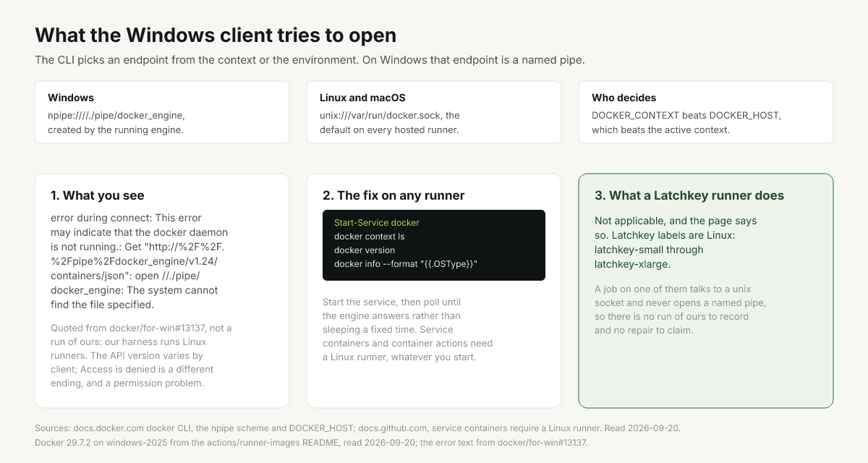
Task: Select the green Latchkey runner panel heading
Action: click(689, 195)
